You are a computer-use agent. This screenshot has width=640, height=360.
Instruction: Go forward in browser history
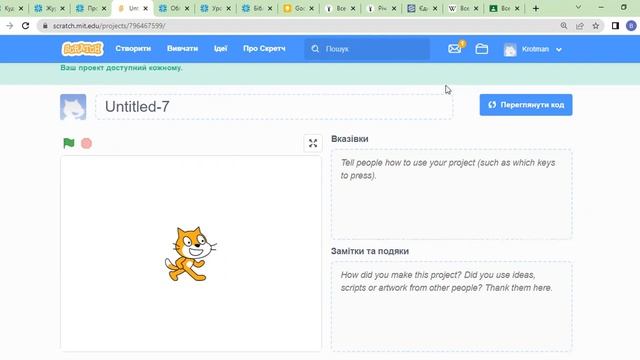9,26
